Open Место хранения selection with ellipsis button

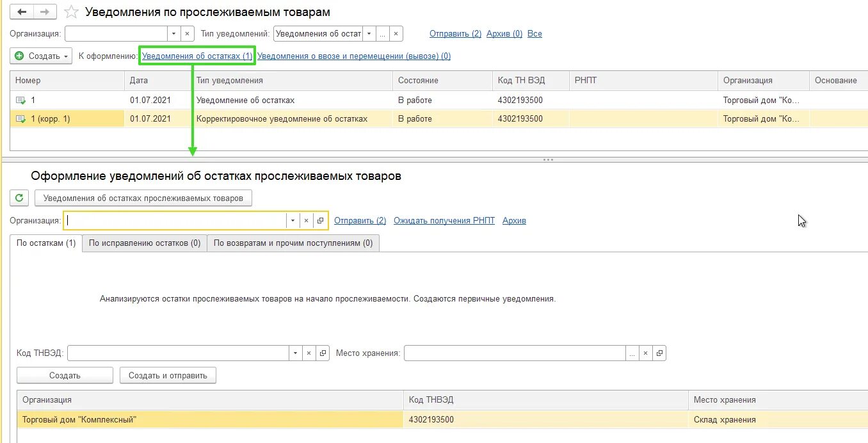pyautogui.click(x=631, y=353)
